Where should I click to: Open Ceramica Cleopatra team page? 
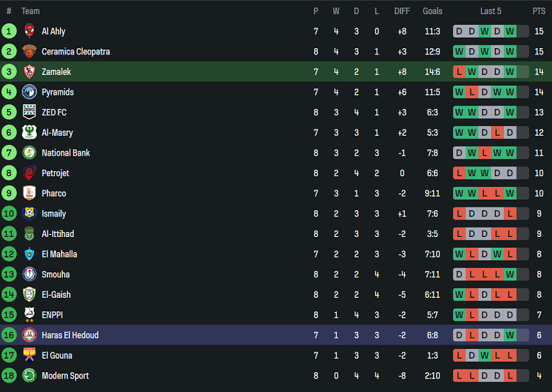point(76,52)
